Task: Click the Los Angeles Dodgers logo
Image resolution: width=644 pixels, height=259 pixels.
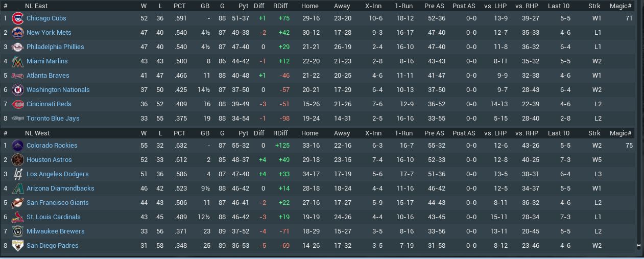Action: click(17, 174)
